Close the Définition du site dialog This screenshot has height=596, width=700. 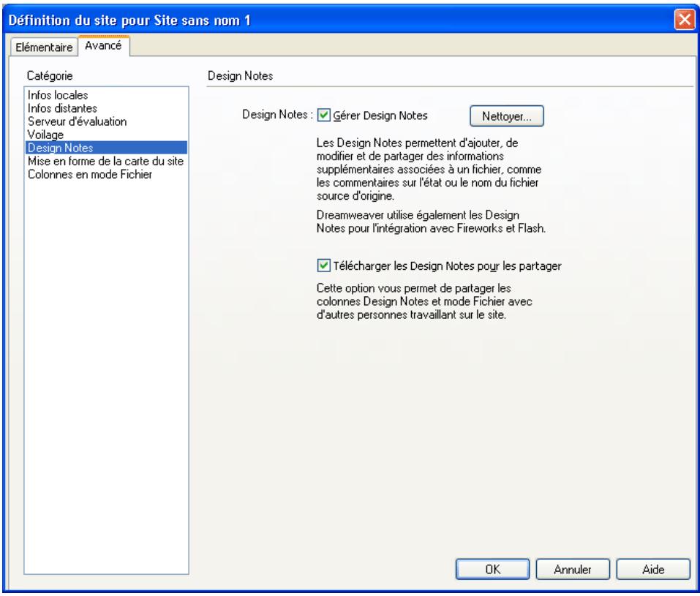[685, 20]
